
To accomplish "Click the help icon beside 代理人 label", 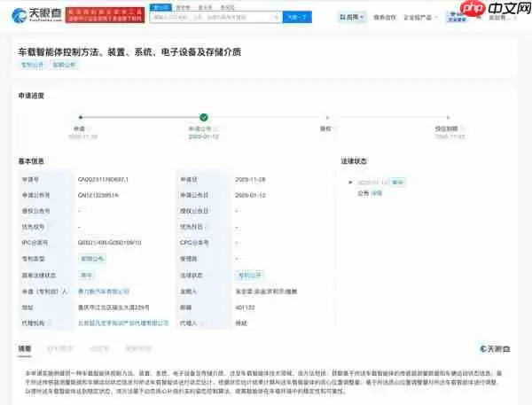I will pyautogui.click(x=202, y=323).
